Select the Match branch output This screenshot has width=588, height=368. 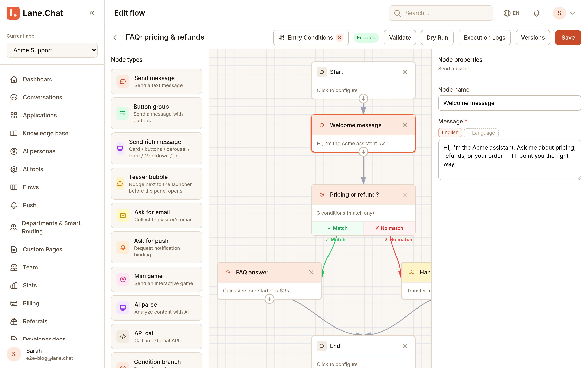point(337,228)
